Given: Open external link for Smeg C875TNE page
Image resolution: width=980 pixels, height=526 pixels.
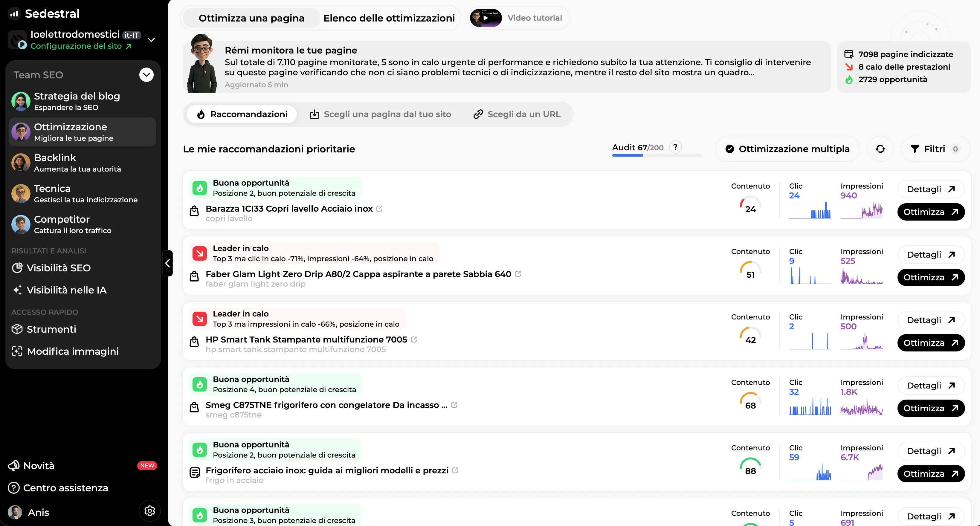Looking at the screenshot, I should tap(454, 405).
